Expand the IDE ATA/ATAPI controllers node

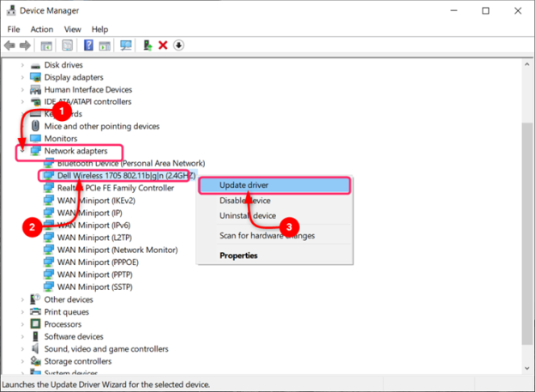[22, 102]
